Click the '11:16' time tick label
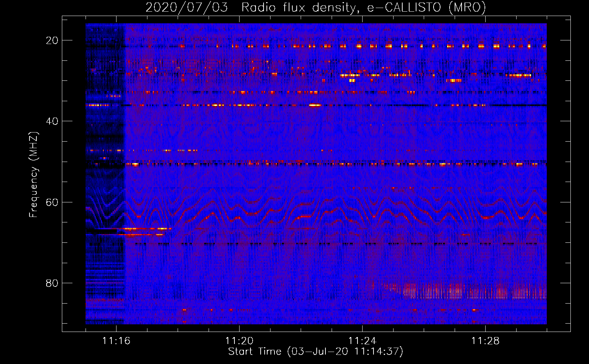 (x=116, y=341)
